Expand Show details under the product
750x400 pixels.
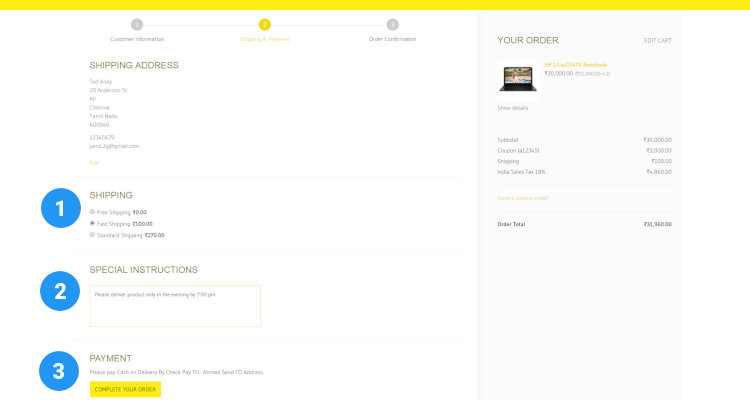click(513, 107)
